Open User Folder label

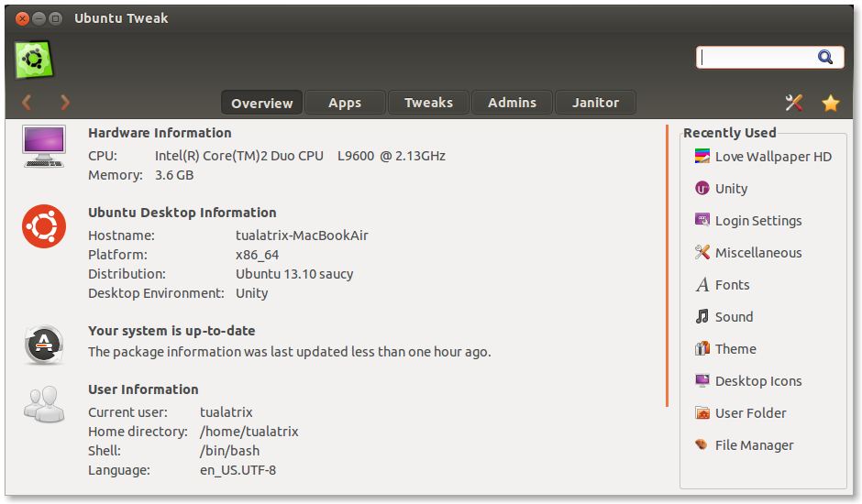click(x=750, y=413)
